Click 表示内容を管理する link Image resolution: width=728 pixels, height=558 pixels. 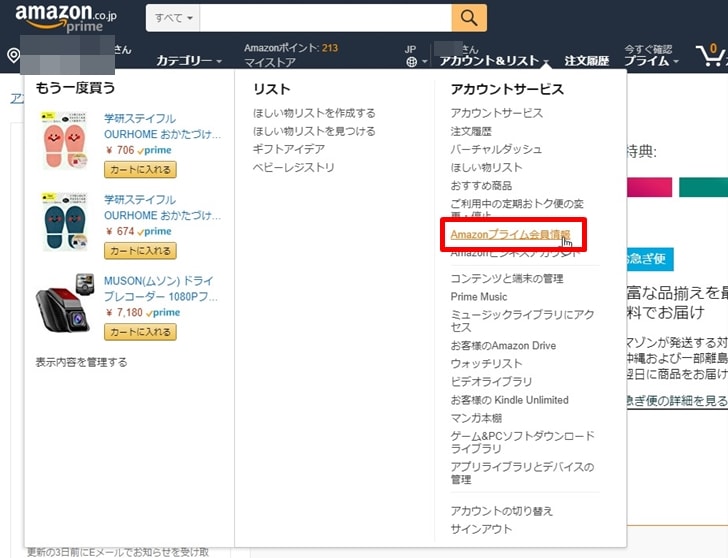click(81, 362)
